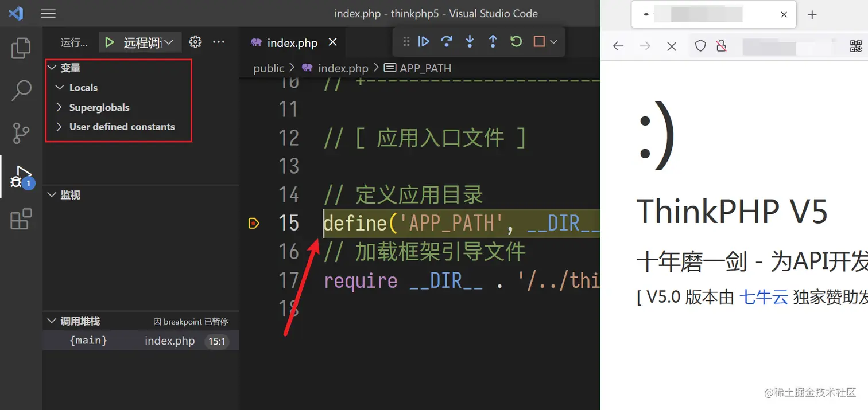Open launch.json via gear icon

click(195, 42)
